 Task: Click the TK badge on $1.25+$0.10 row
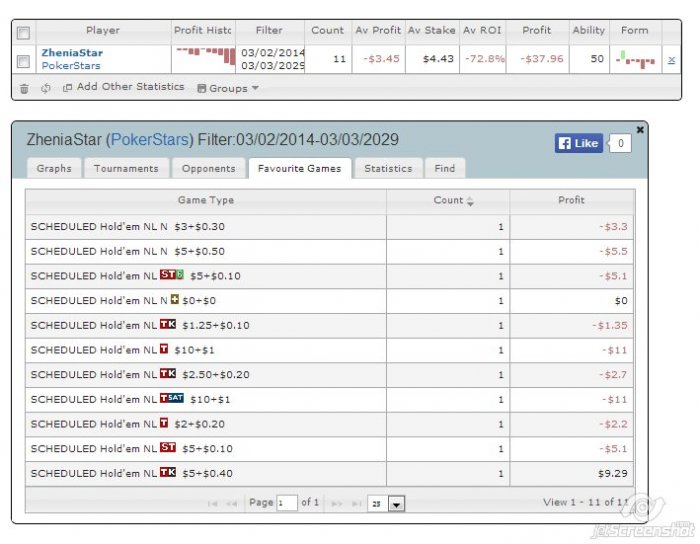pyautogui.click(x=168, y=324)
